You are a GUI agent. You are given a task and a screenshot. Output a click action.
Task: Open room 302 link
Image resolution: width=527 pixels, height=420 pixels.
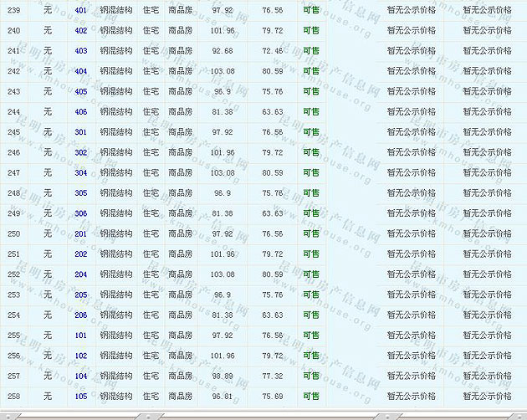point(80,152)
